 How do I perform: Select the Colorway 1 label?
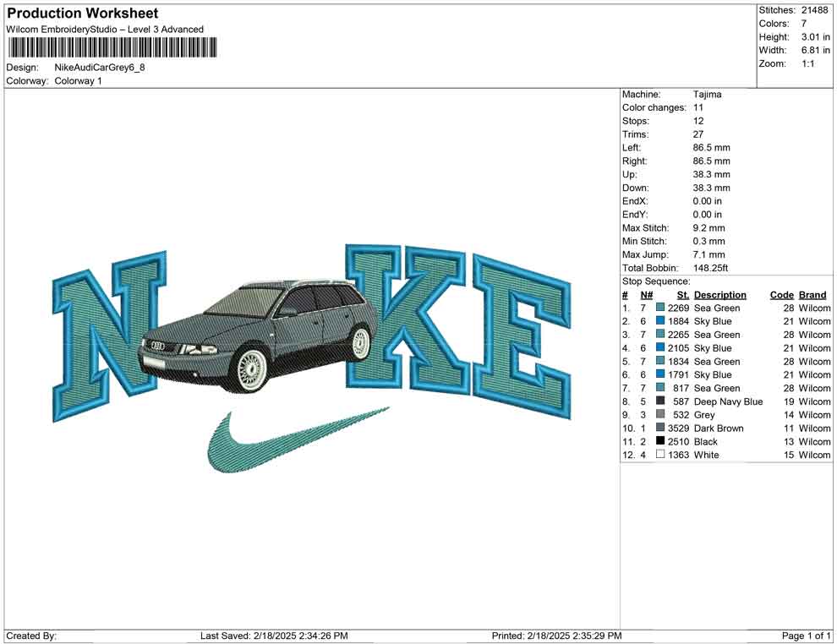click(78, 81)
